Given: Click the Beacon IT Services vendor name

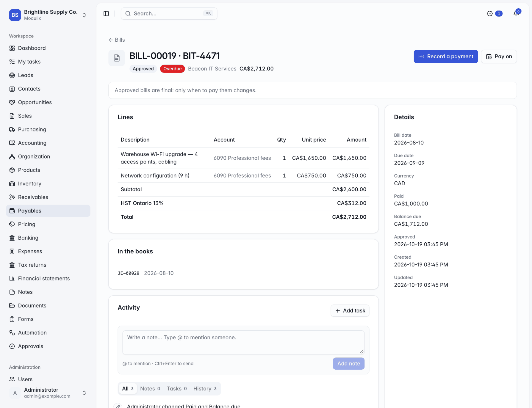Looking at the screenshot, I should pyautogui.click(x=212, y=69).
